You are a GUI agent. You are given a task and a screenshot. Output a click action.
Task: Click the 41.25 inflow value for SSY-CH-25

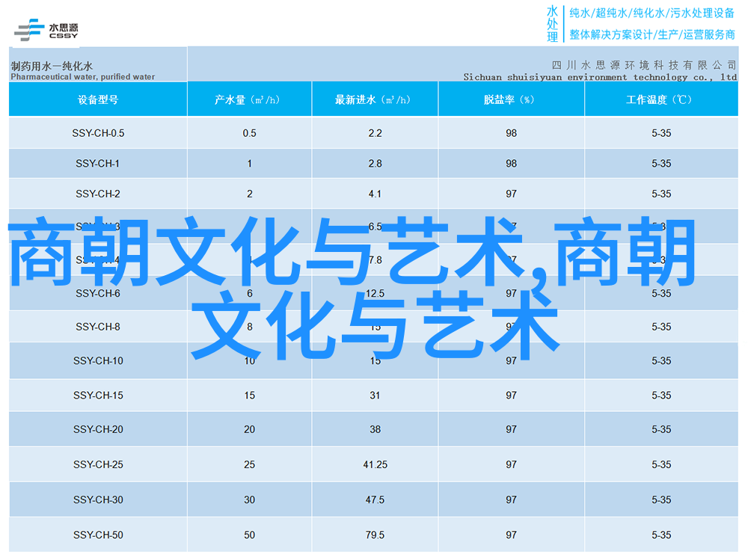[375, 464]
